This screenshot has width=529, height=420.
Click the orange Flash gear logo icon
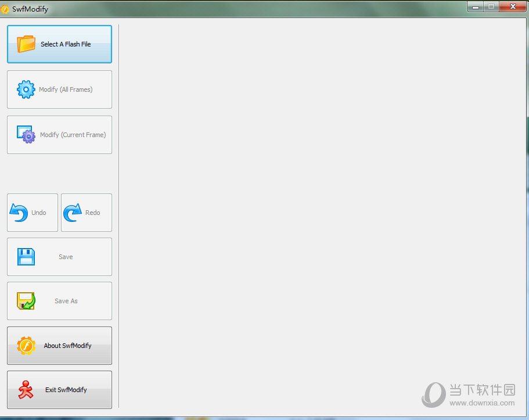coord(26,346)
